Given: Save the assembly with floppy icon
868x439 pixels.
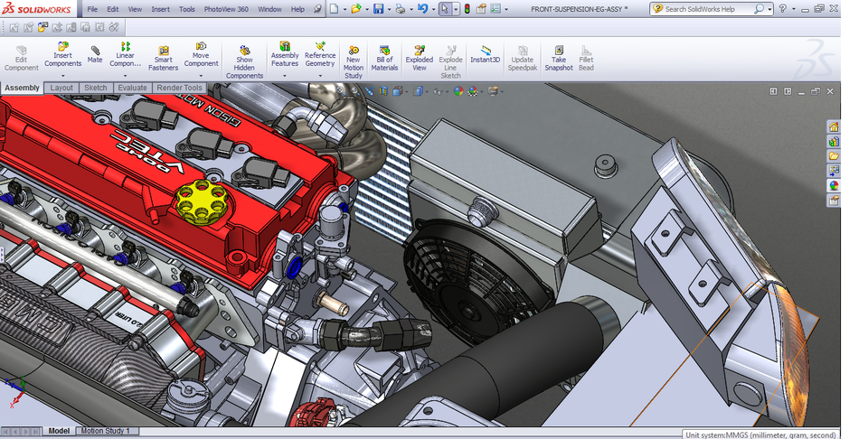Looking at the screenshot, I should [x=379, y=9].
